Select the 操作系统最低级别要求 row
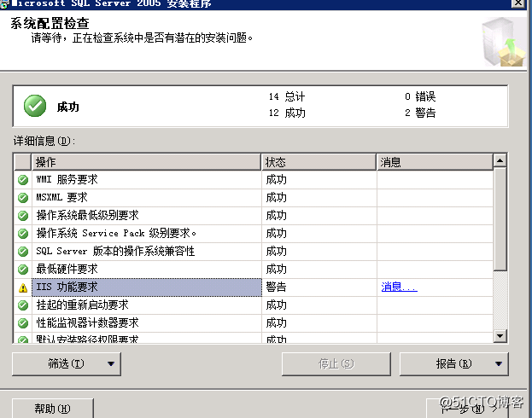 coord(254,216)
